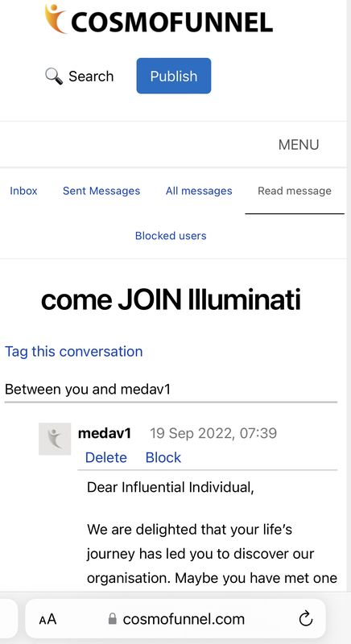Open the MENU expander
Screen dimensions: 351x644
(x=299, y=145)
